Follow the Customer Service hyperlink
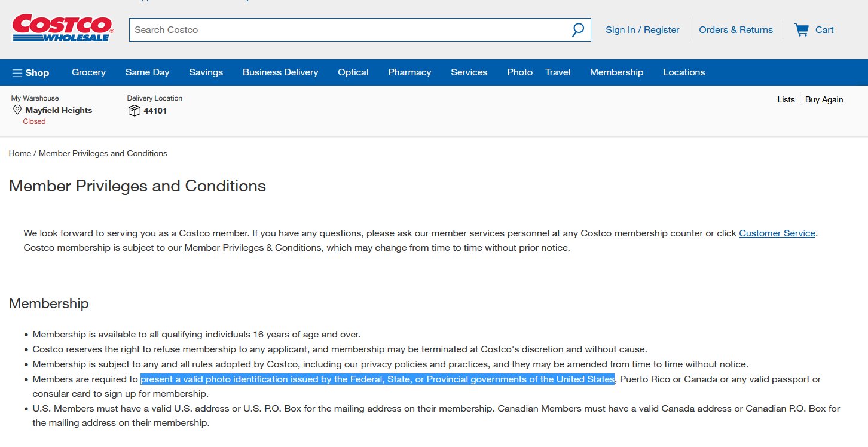868x447 pixels. point(777,233)
